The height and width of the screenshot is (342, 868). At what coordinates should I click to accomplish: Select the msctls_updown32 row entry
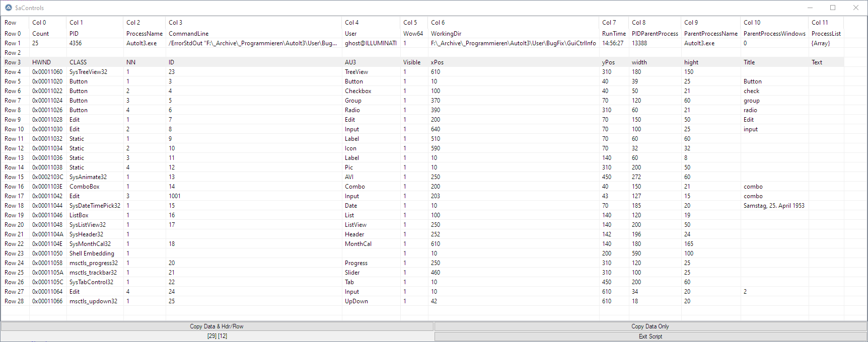(93, 301)
